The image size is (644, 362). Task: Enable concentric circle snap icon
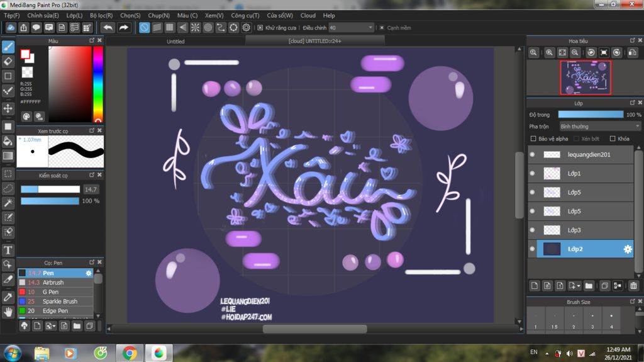pos(208,28)
